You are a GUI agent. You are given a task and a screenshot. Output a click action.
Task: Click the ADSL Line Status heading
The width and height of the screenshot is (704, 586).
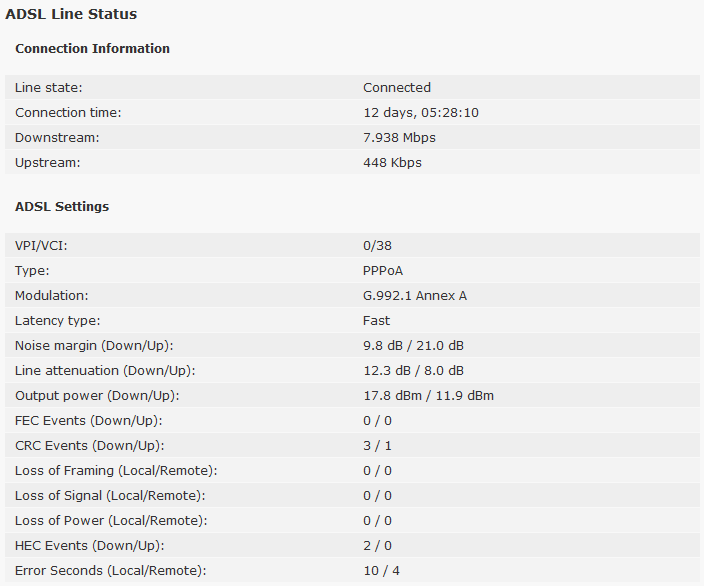(x=71, y=14)
